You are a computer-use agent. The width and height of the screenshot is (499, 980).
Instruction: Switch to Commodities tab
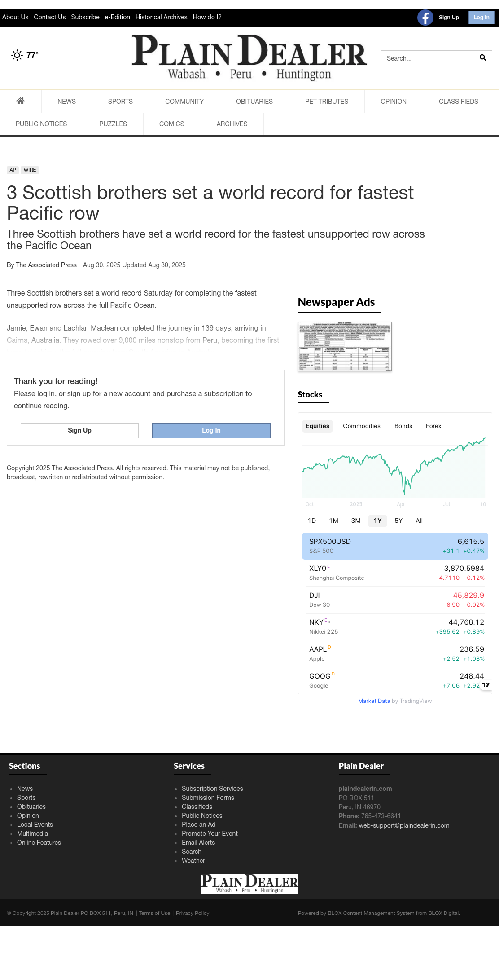click(362, 426)
